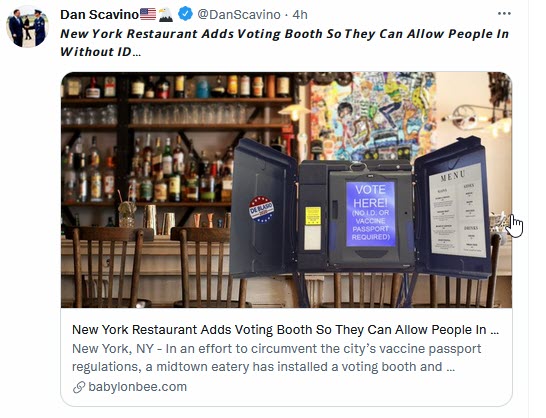The width and height of the screenshot is (546, 418).
Task: Click the card title about New York Restaurant
Action: point(286,330)
